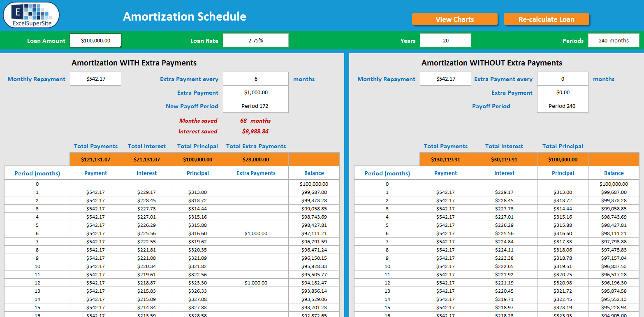Click the Principal header in WITHOUT table
The height and width of the screenshot is (317, 644).
[x=563, y=173]
